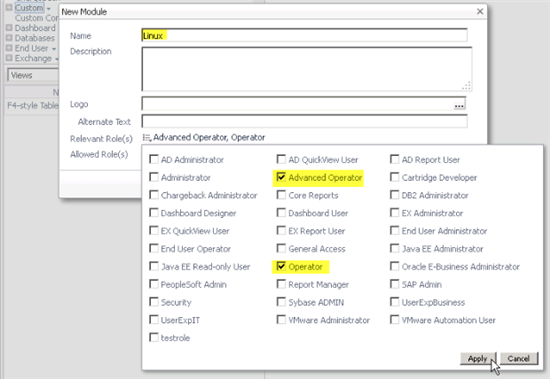Uncheck the Operator role
The width and height of the screenshot is (550, 379).
point(281,266)
